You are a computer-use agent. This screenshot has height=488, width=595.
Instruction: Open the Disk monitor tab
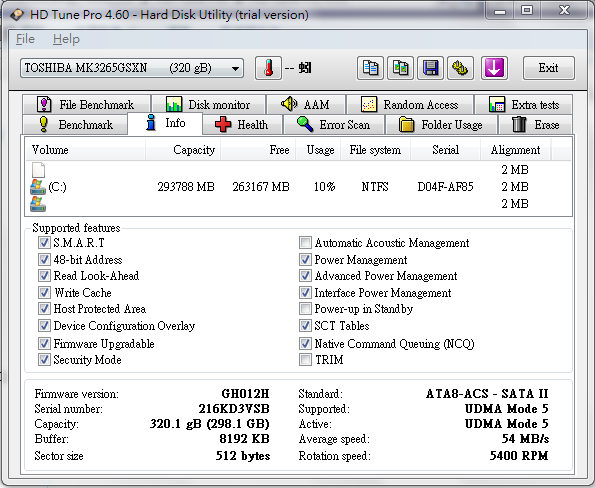click(208, 104)
